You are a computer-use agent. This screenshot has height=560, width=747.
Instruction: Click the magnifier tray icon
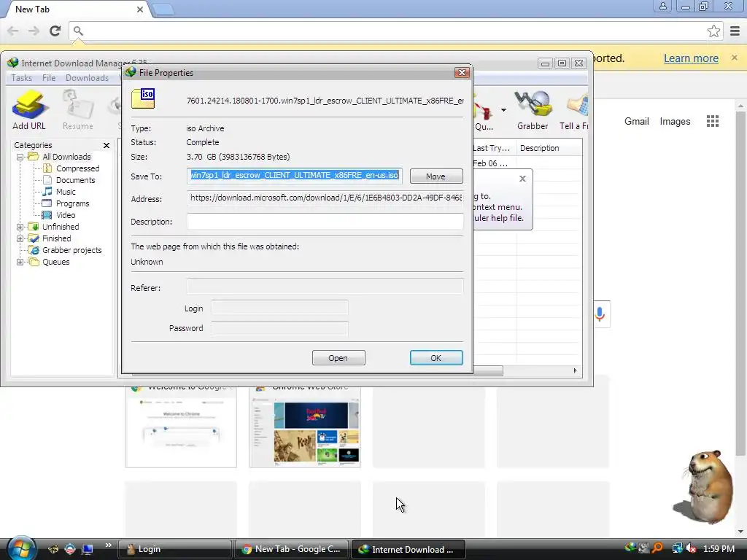[657, 548]
